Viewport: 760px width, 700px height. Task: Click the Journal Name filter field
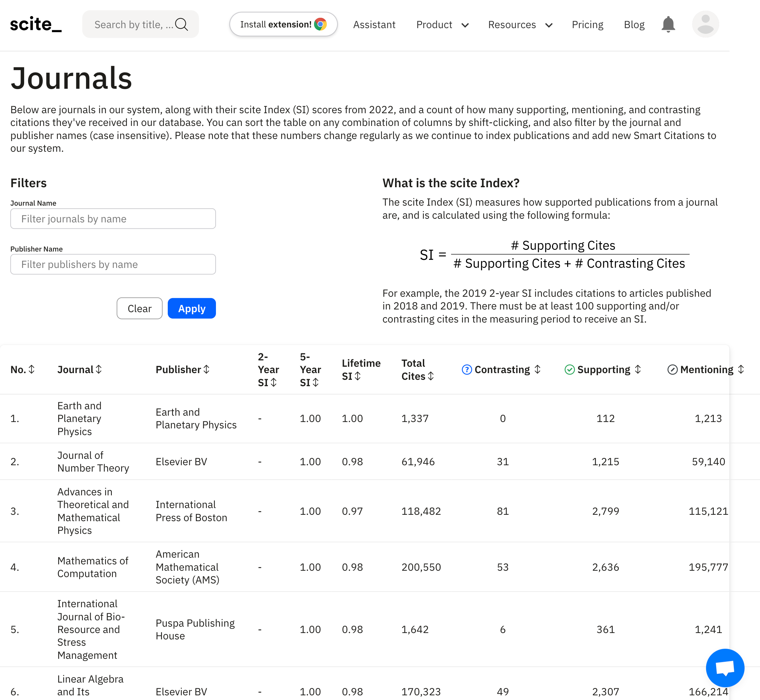click(x=113, y=219)
